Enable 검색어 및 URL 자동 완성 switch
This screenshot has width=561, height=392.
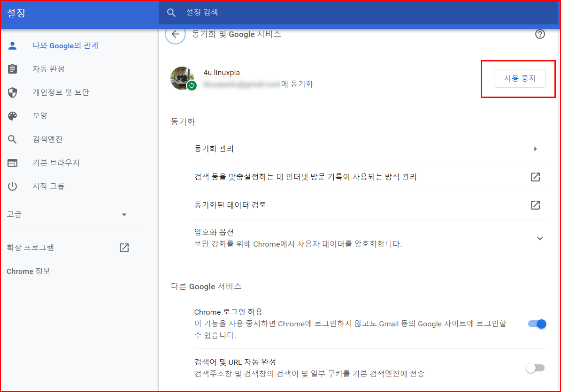[x=535, y=368]
